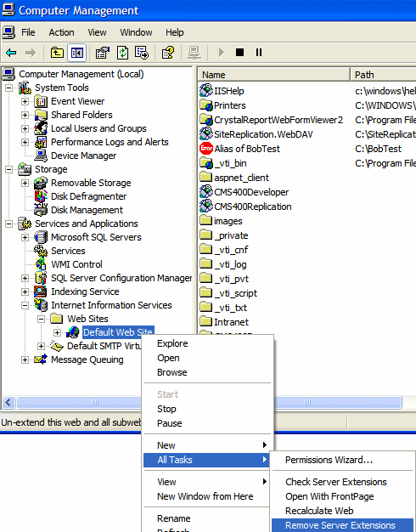This screenshot has width=416, height=532.
Task: Open the Properties toolbar icon
Action: tap(103, 53)
